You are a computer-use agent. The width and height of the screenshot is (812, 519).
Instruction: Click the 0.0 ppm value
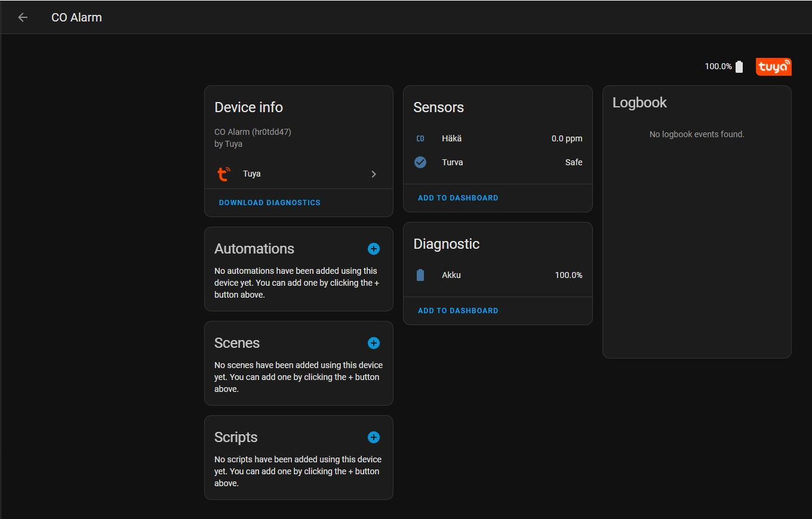567,138
